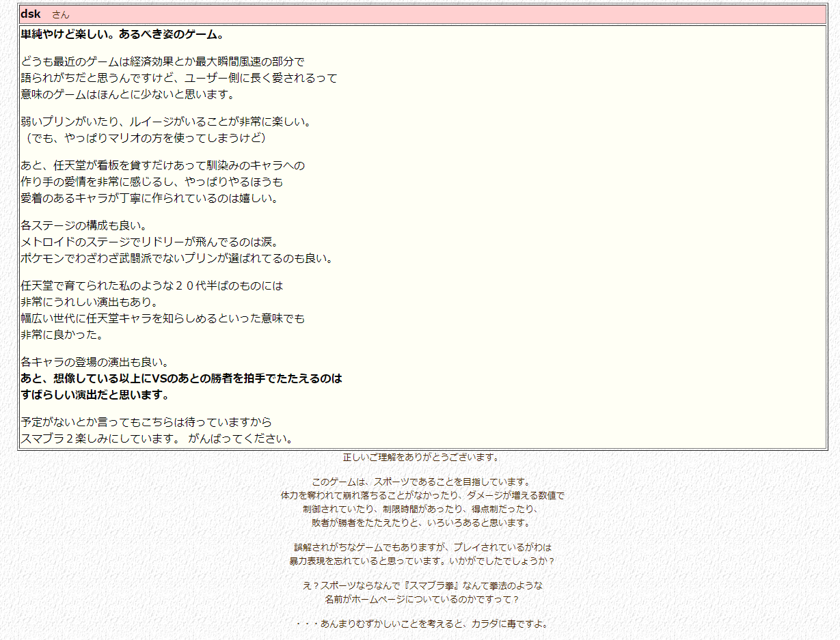Click the line '予定がないとか言ってもこちらは待っていますから'
Image resolution: width=840 pixels, height=640 pixels.
tap(146, 422)
